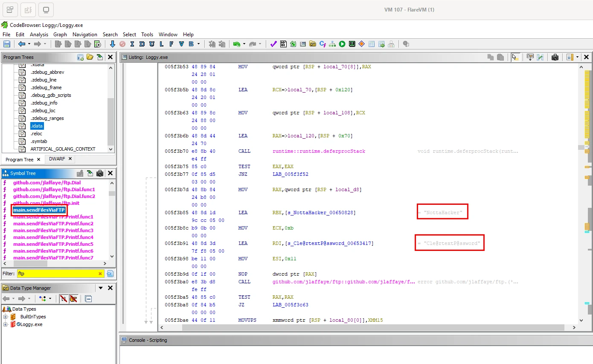Open the memory map chip icon

tap(352, 44)
